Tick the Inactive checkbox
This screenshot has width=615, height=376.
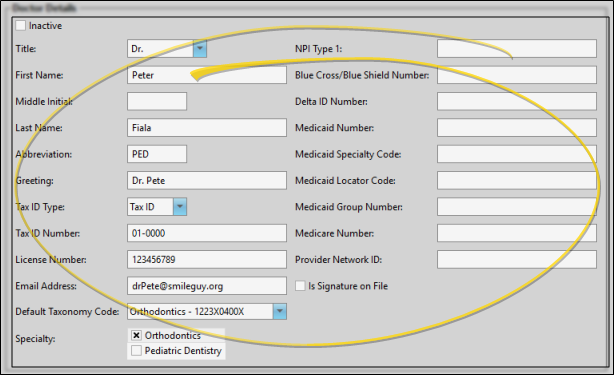[x=20, y=26]
